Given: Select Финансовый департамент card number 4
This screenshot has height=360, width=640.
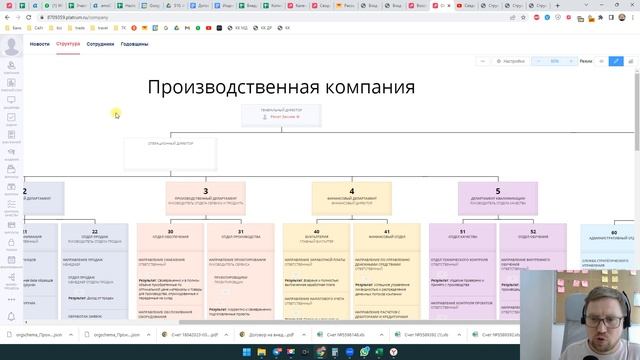Looking at the screenshot, I should (352, 198).
